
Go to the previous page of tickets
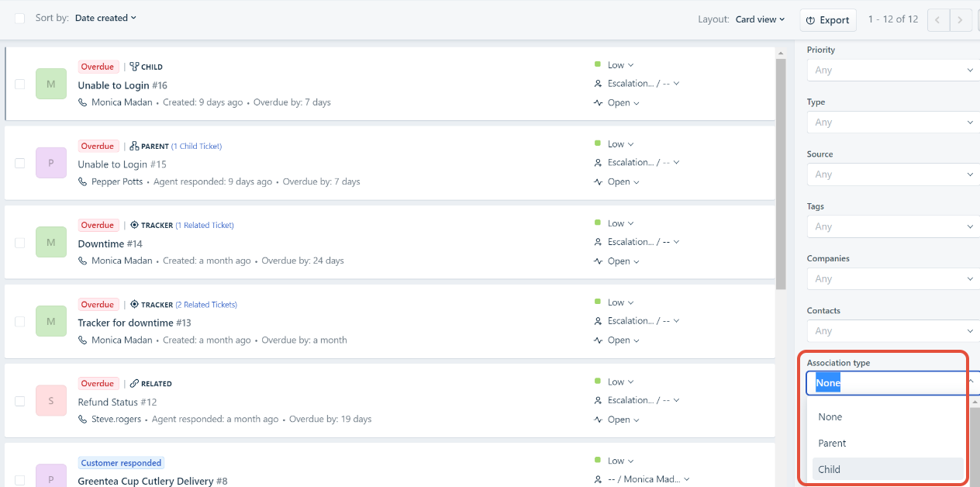938,20
